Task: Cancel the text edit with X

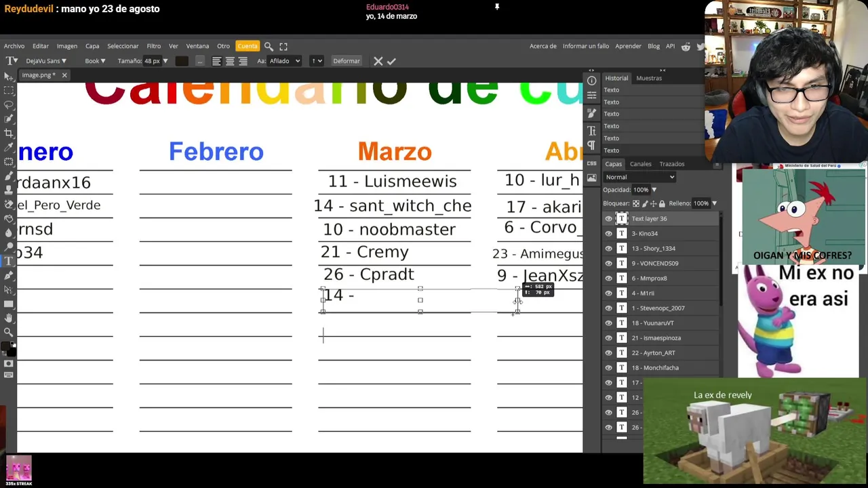Action: pyautogui.click(x=378, y=61)
